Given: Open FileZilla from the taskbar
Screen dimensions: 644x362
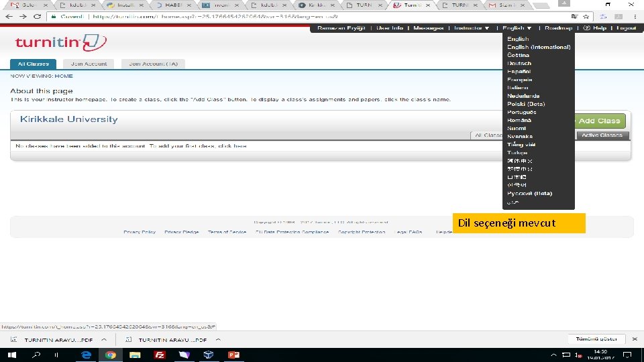Looking at the screenshot, I should click(160, 355).
